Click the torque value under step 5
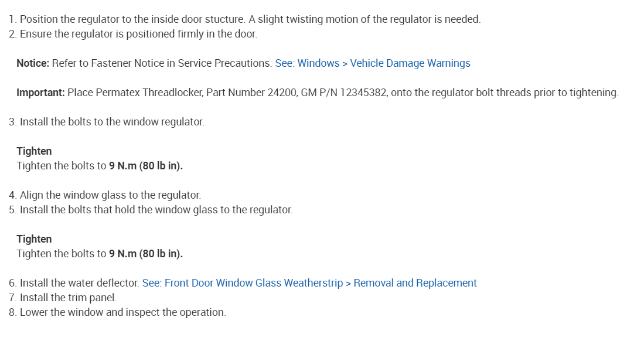Viewport: 644px width, 344px height. tap(146, 254)
